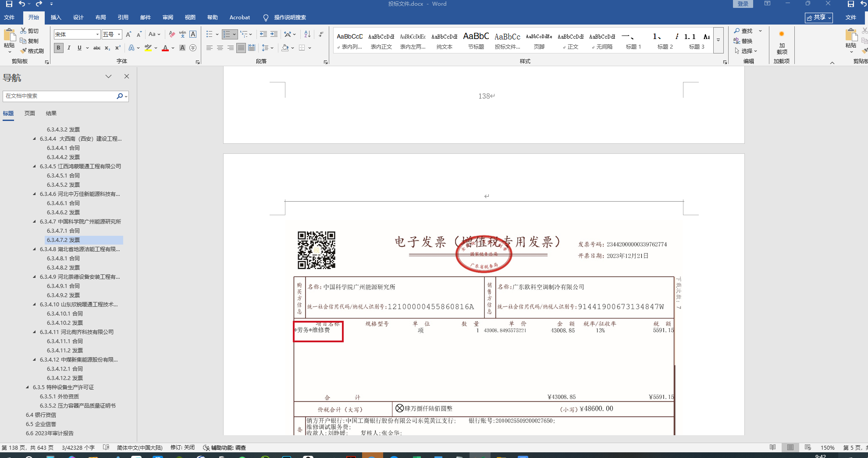This screenshot has width=868, height=458.
Task: Open the font size dropdown (五号)
Action: 119,34
